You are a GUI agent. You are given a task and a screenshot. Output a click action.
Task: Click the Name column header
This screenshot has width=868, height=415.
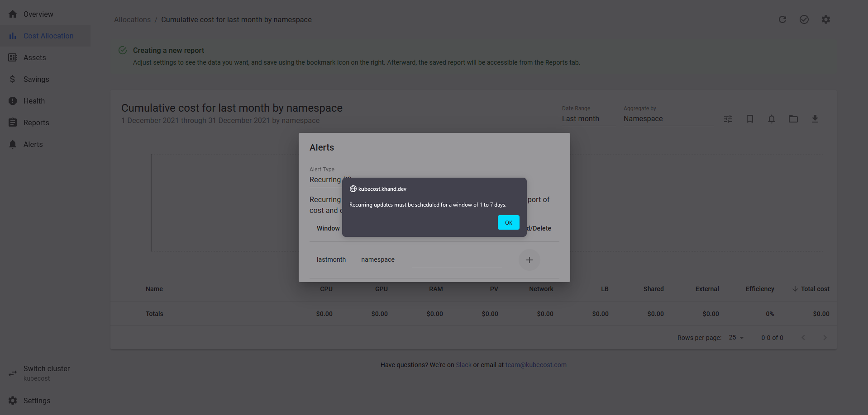(x=154, y=289)
